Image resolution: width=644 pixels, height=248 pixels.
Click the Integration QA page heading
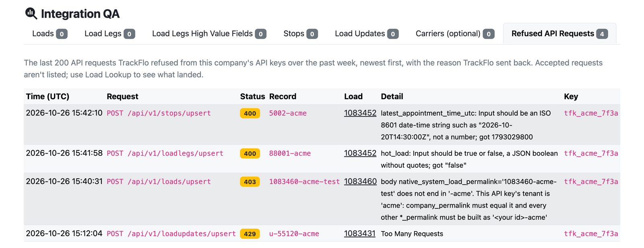click(80, 14)
